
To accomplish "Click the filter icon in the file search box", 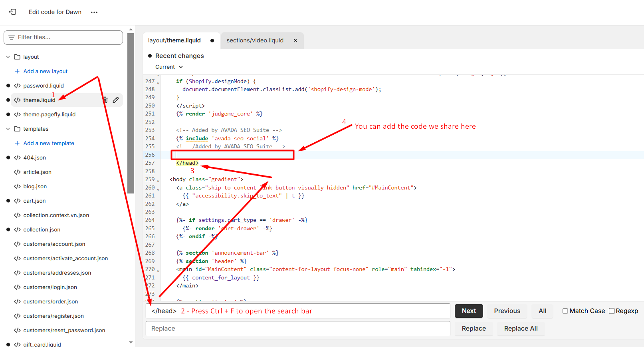I will [11, 37].
